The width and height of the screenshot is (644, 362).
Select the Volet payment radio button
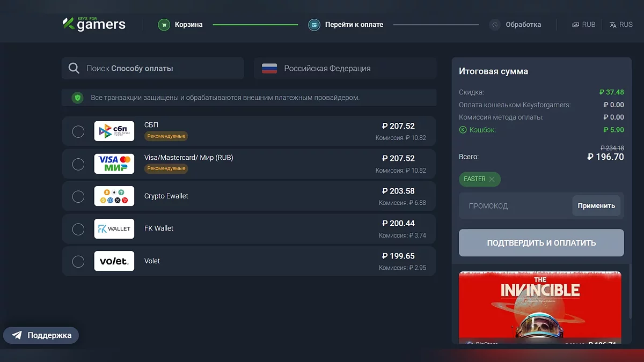click(78, 261)
